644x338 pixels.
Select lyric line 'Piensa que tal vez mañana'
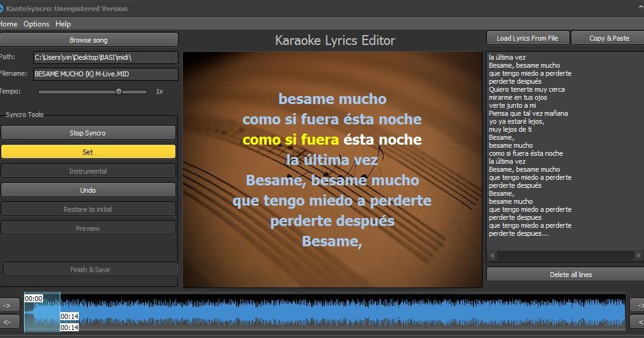(x=528, y=113)
